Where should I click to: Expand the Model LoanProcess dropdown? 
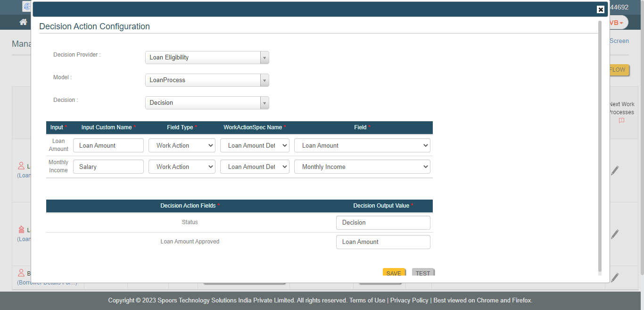[x=264, y=80]
